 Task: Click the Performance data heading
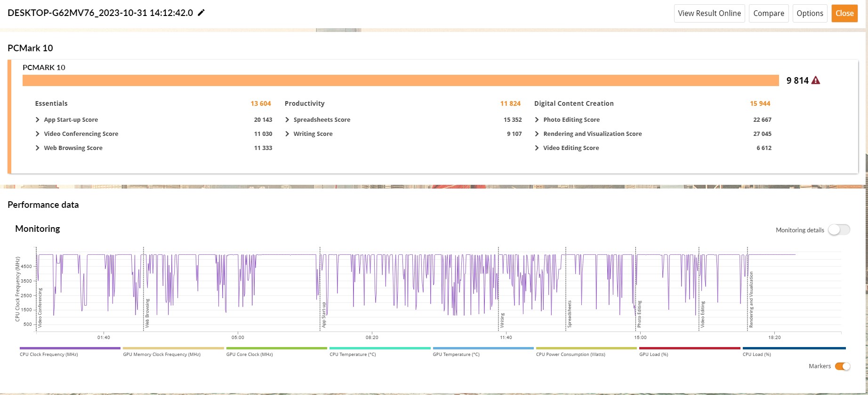tap(43, 205)
